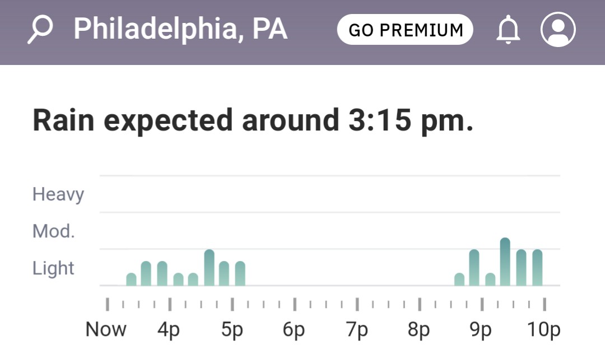Select the 9p time label

482,330
